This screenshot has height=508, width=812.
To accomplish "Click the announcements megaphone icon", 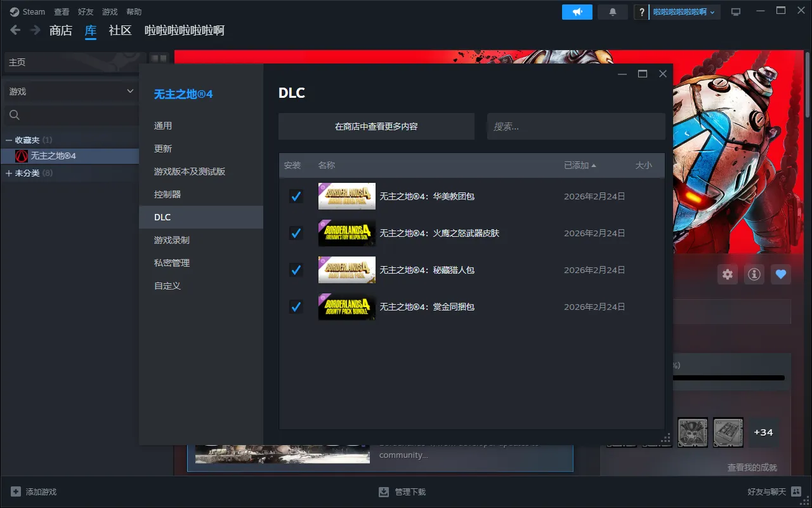I will [x=577, y=12].
